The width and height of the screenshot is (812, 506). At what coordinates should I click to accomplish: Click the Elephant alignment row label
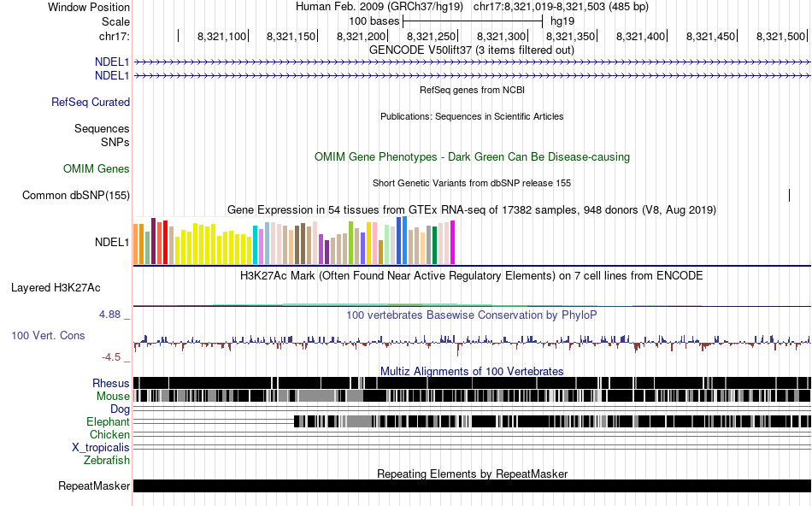tap(108, 422)
